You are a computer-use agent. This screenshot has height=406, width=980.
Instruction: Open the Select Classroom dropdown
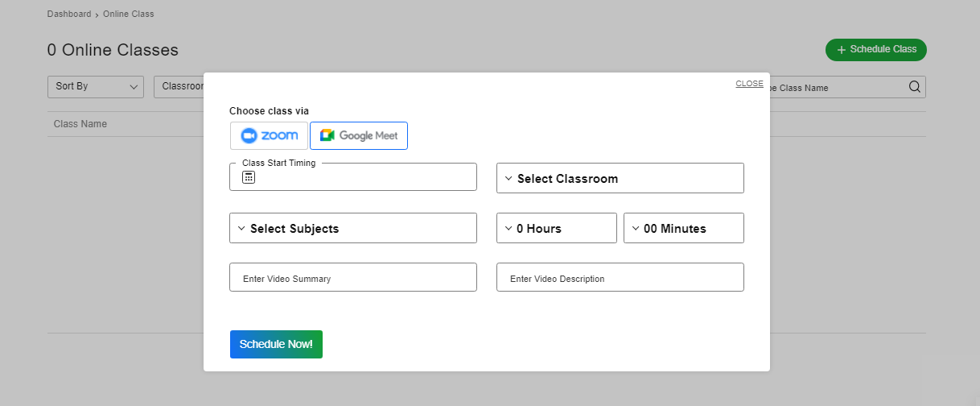click(620, 178)
